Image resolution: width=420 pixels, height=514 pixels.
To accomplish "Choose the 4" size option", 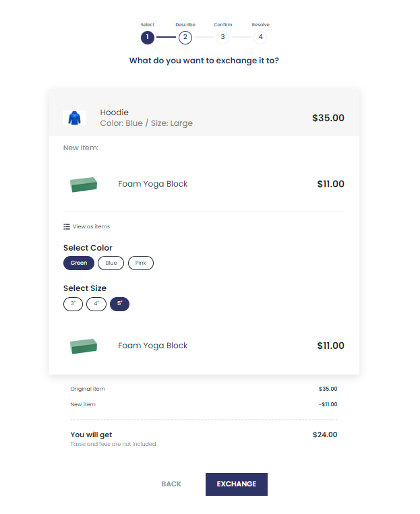I will (x=96, y=304).
